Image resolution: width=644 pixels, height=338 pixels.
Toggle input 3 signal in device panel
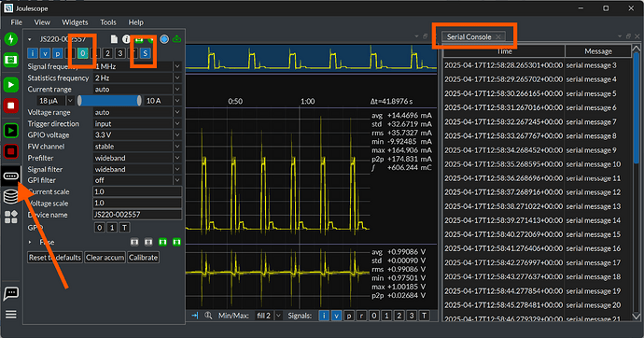[x=120, y=53]
